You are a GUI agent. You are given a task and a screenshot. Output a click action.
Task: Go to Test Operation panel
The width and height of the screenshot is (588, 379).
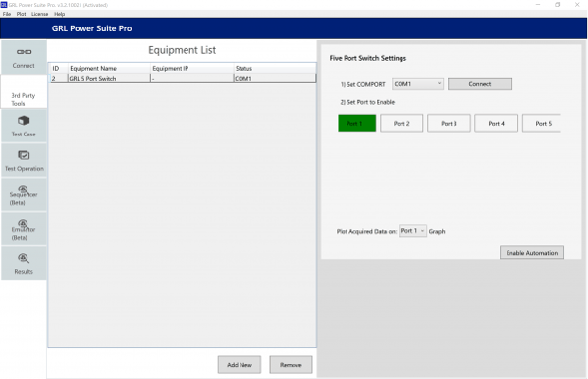[x=24, y=160]
